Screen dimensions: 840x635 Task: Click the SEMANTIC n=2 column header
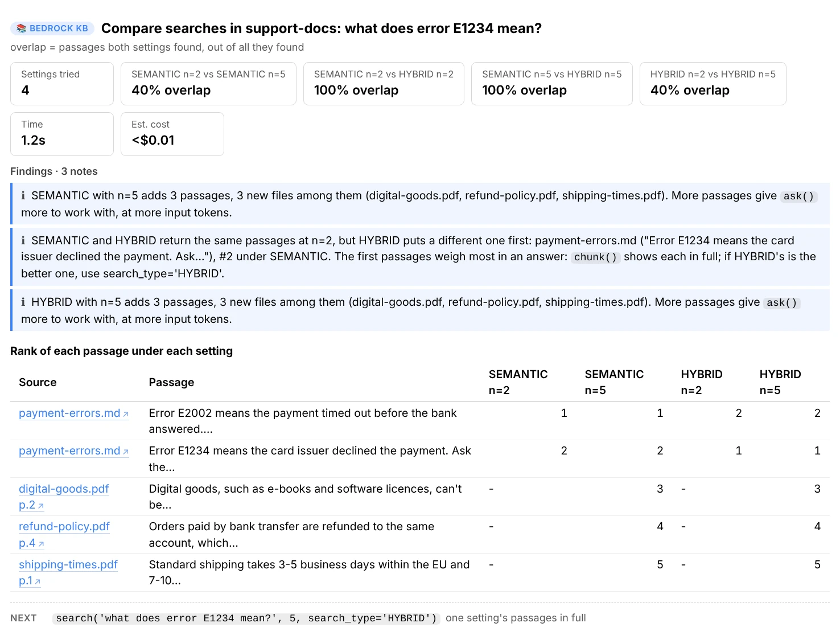518,382
